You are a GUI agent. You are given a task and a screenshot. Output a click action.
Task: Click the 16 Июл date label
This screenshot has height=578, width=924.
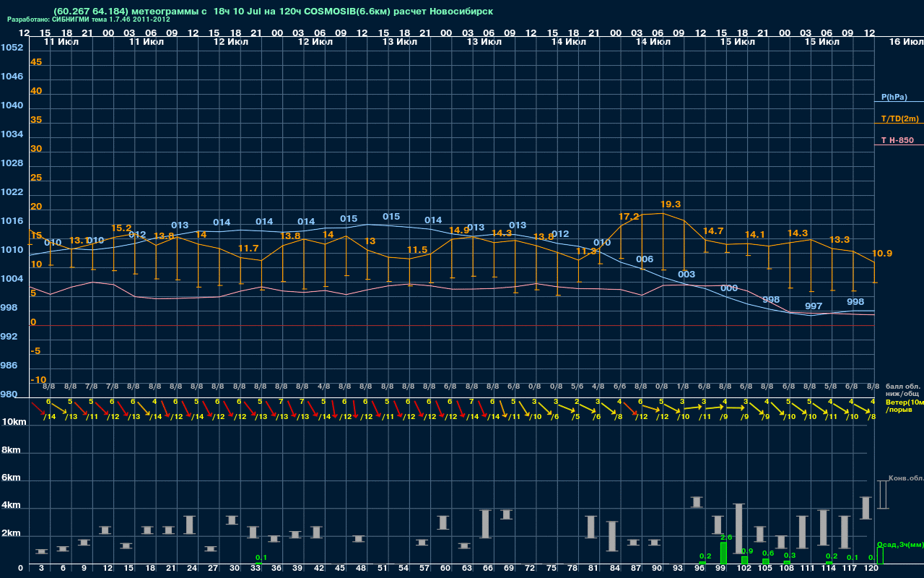905,42
